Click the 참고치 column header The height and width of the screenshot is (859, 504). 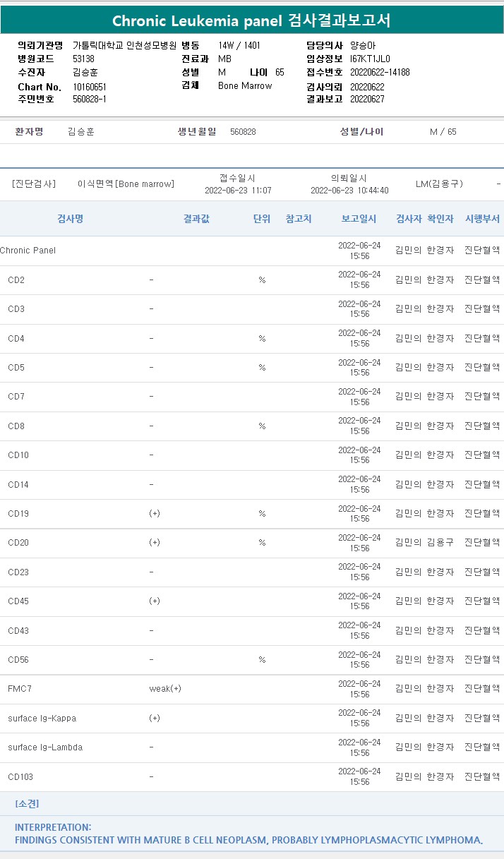tap(299, 219)
